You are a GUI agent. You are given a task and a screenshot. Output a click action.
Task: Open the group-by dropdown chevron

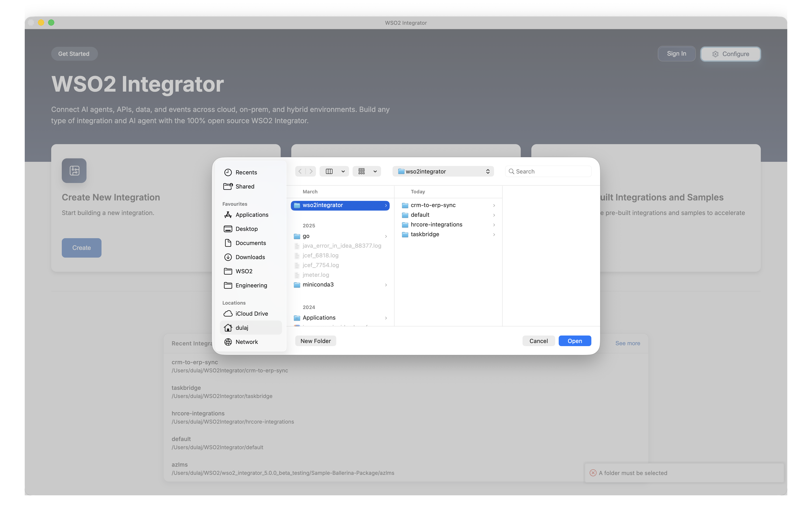(375, 171)
